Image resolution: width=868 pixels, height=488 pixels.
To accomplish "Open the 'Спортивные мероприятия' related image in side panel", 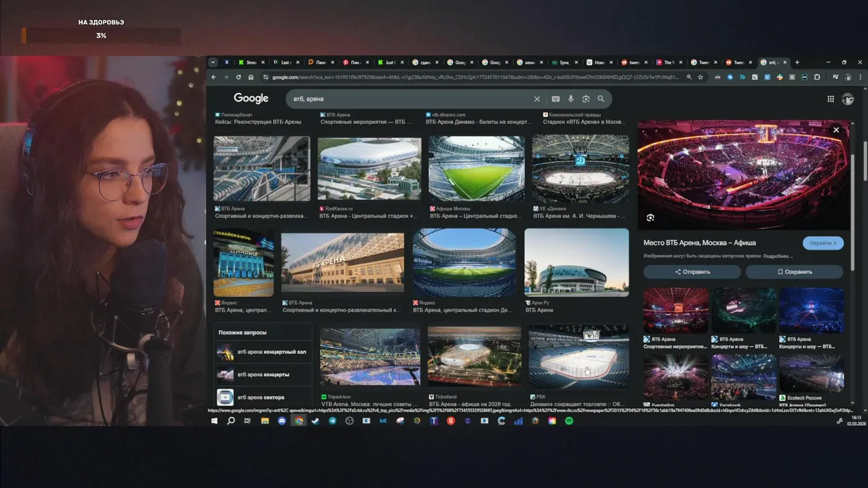I will (675, 310).
